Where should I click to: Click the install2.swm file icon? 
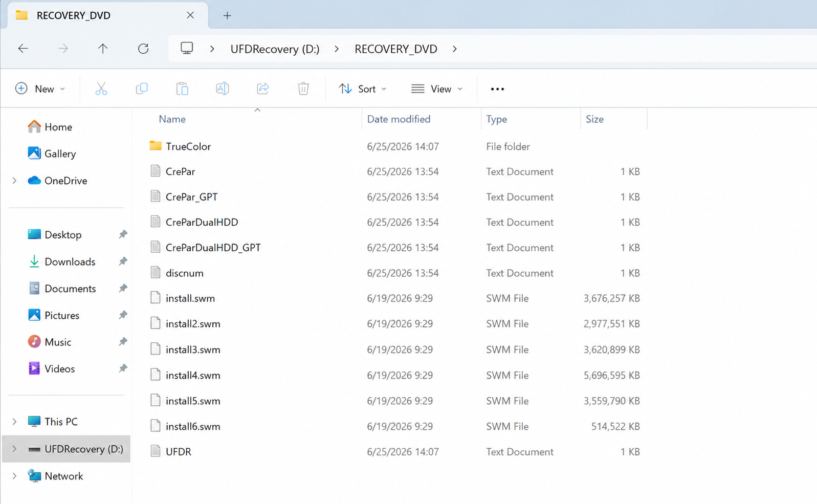click(x=156, y=323)
